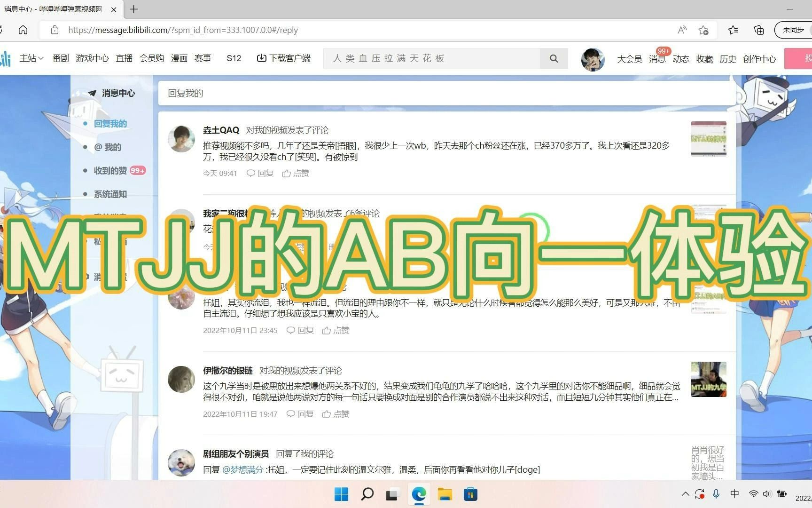Screen dimensions: 812x508
Task: Open the 消息 notifications link
Action: click(657, 59)
